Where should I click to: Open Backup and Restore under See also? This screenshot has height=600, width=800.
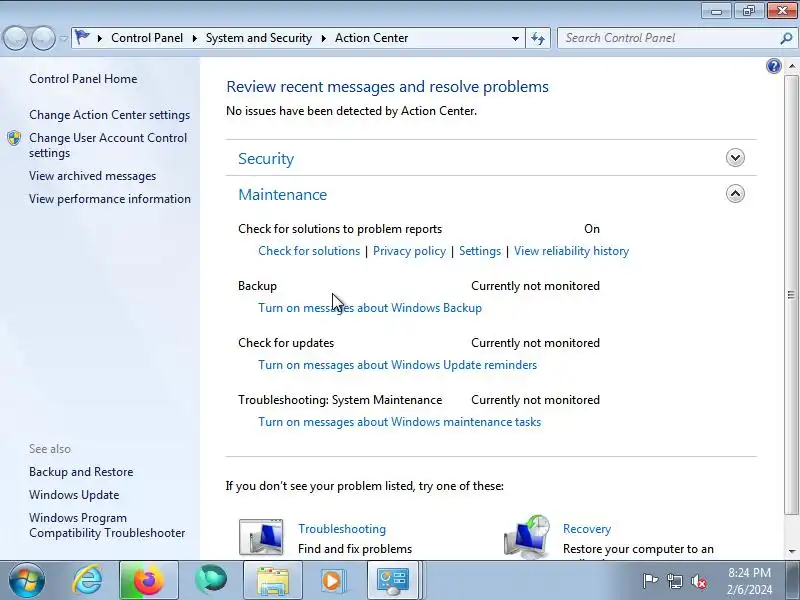(81, 472)
